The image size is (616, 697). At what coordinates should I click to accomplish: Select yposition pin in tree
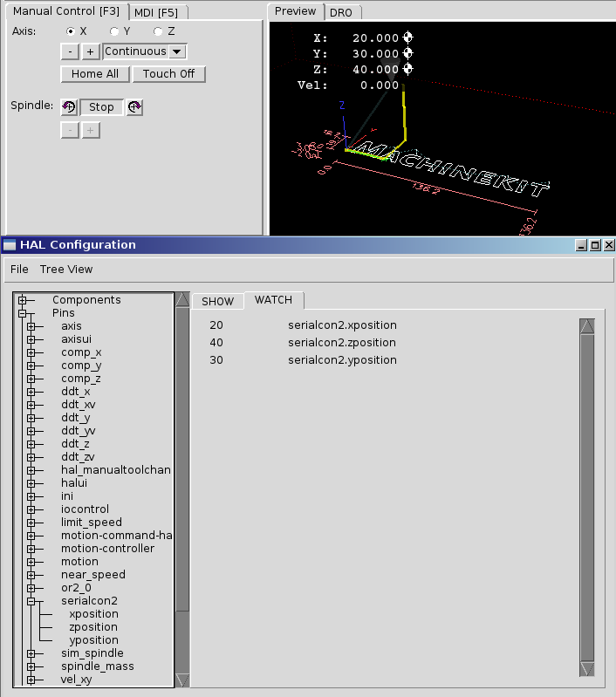(x=94, y=640)
